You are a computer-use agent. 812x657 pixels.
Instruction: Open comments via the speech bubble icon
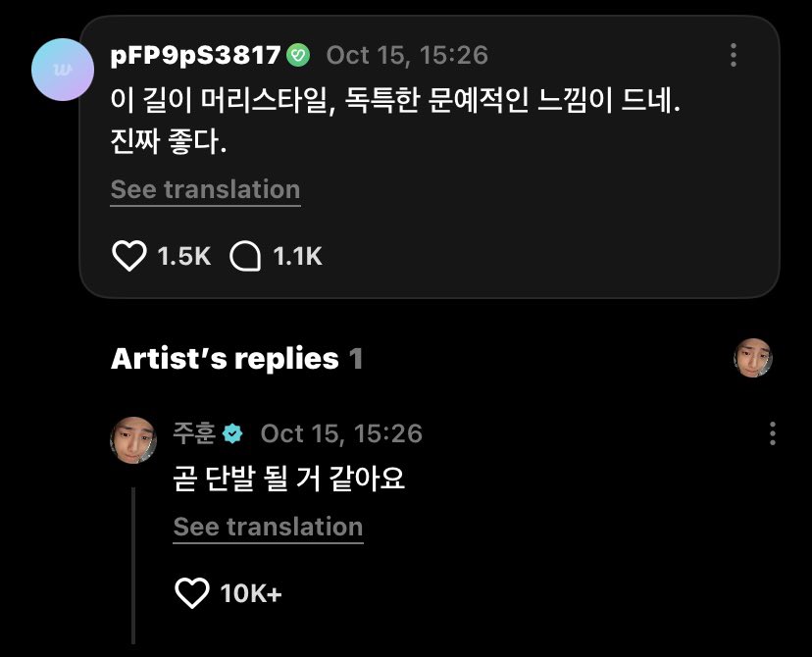click(x=245, y=256)
